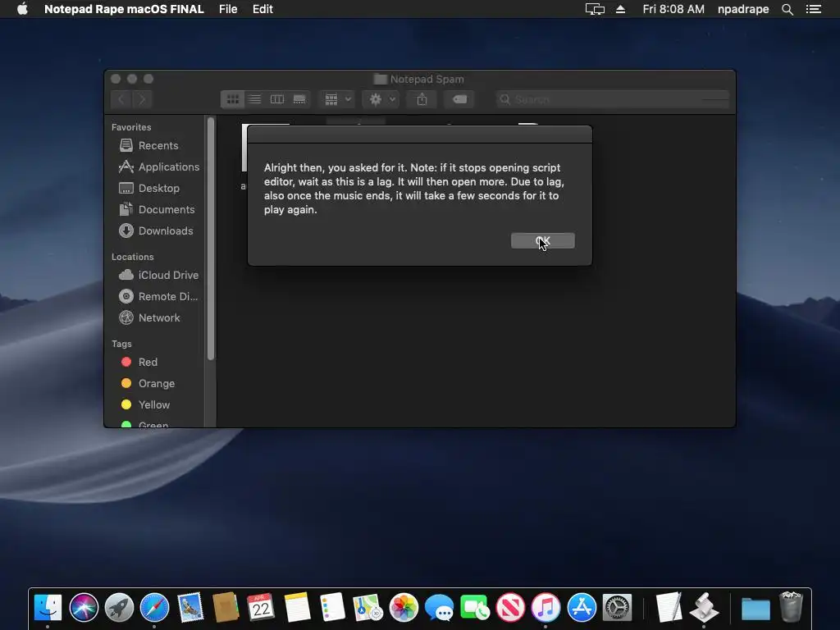Launch Siri from the Dock
The height and width of the screenshot is (630, 840).
coord(84,608)
